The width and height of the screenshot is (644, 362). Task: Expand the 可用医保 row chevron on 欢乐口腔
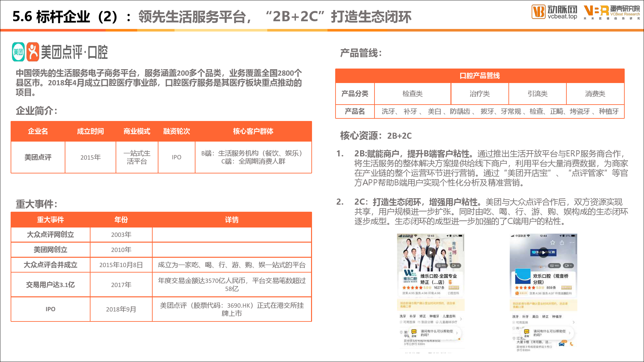[x=573, y=322]
